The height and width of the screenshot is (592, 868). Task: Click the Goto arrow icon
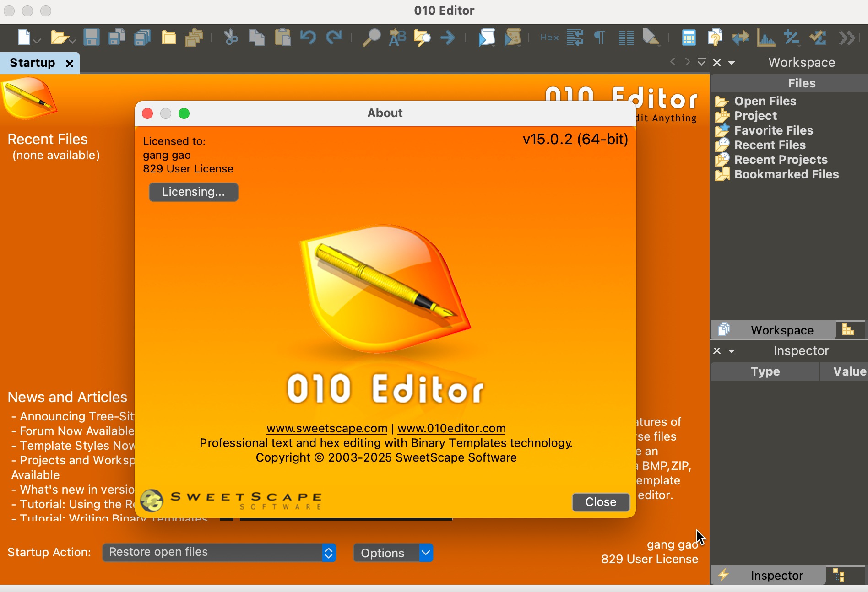coord(448,37)
